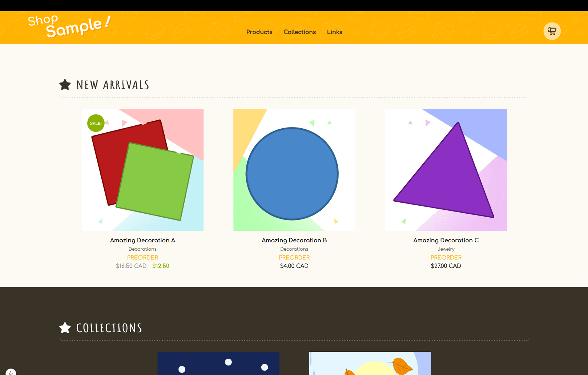The height and width of the screenshot is (375, 588).
Task: Click the Amazing Decoration B title
Action: [294, 240]
